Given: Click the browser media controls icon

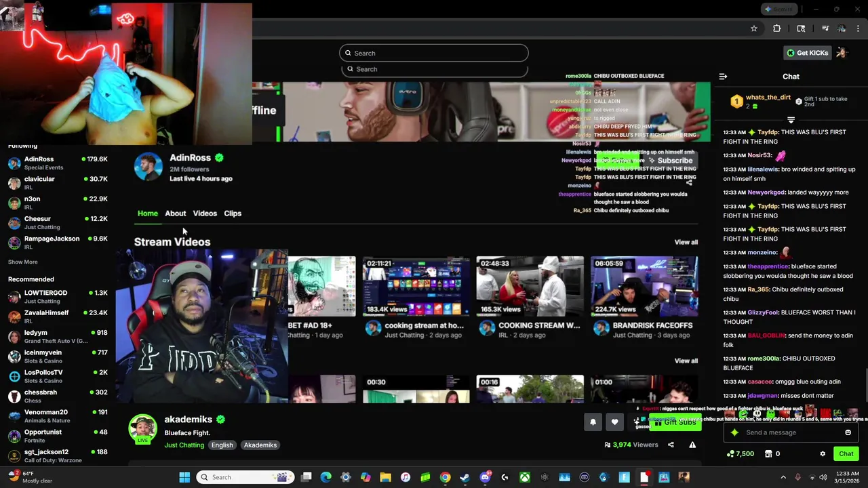Looking at the screenshot, I should pos(825,28).
